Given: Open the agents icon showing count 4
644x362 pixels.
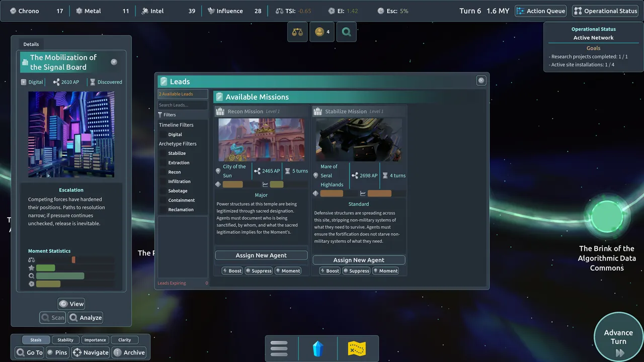Looking at the screenshot, I should click(x=322, y=32).
